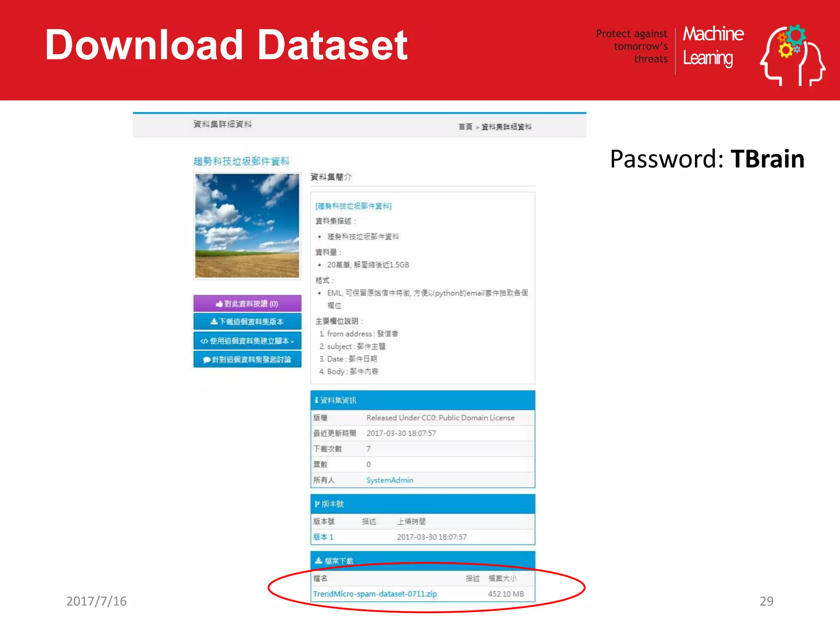Click the purple 對此資料按讚 (0) like button

[x=247, y=304]
